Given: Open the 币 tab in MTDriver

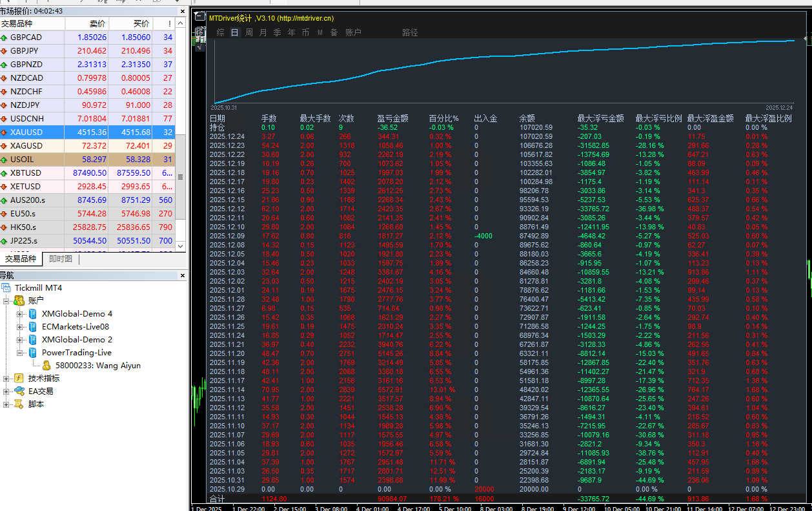Looking at the screenshot, I should tap(305, 32).
